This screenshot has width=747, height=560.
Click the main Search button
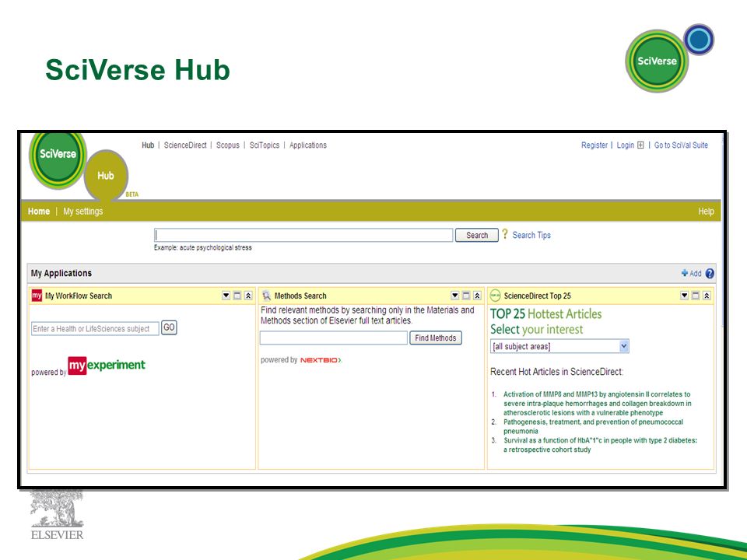pyautogui.click(x=477, y=235)
